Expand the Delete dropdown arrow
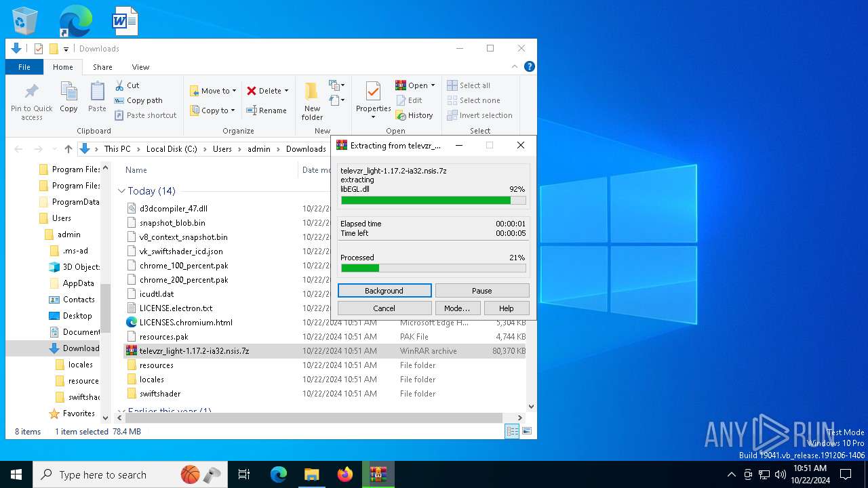 click(286, 91)
